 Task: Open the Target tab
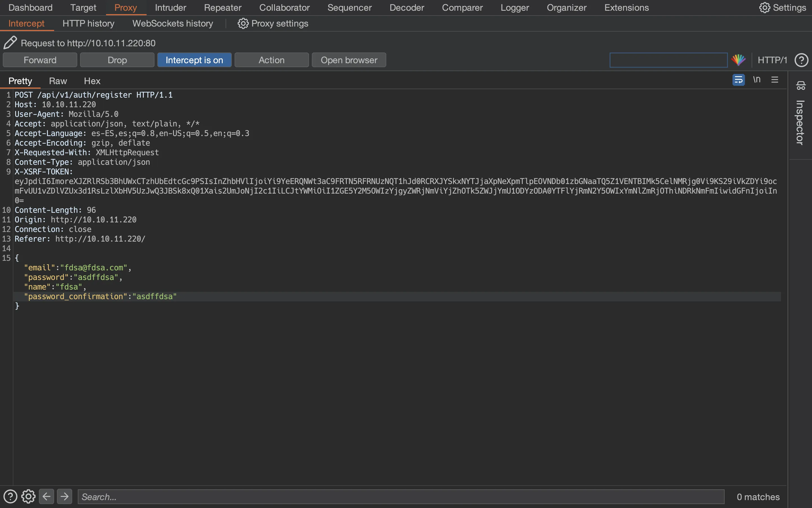[83, 8]
